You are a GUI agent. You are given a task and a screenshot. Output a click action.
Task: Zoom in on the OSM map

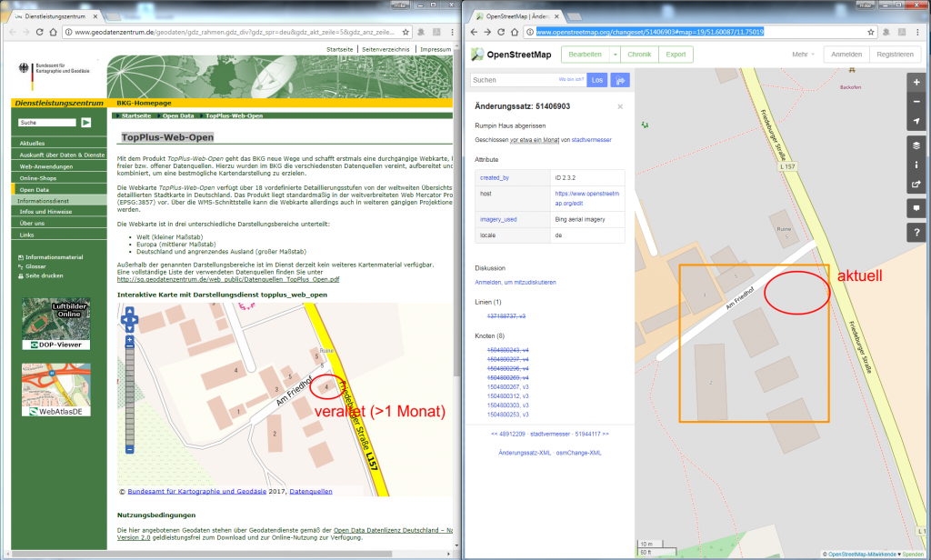[x=916, y=84]
